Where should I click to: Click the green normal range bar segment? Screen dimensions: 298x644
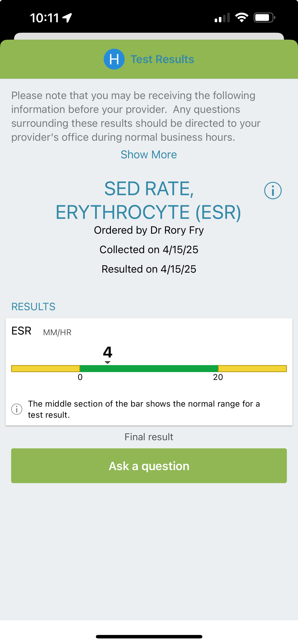pyautogui.click(x=149, y=369)
